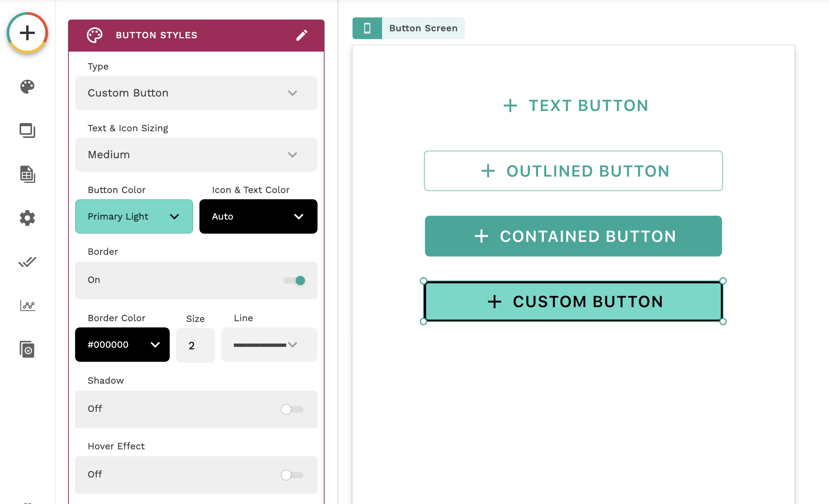
Task: Open the Text & Icon Sizing Medium dropdown
Action: pos(196,155)
